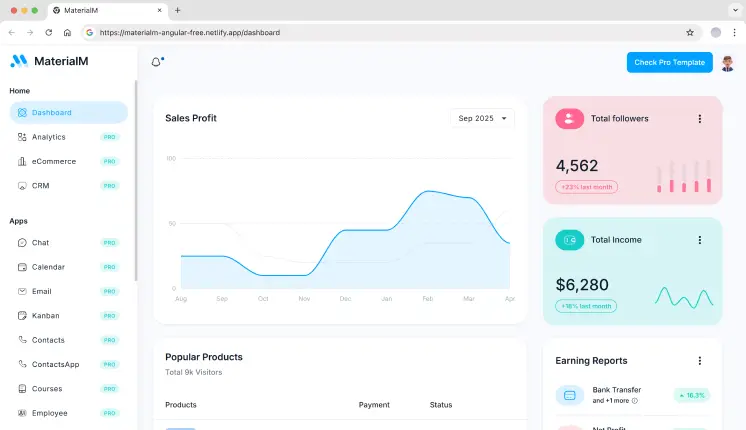Select Dashboard in the sidebar
746x430 pixels.
(x=69, y=113)
